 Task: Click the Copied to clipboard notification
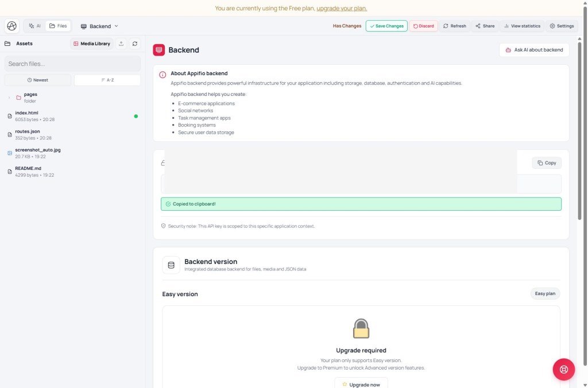361,204
